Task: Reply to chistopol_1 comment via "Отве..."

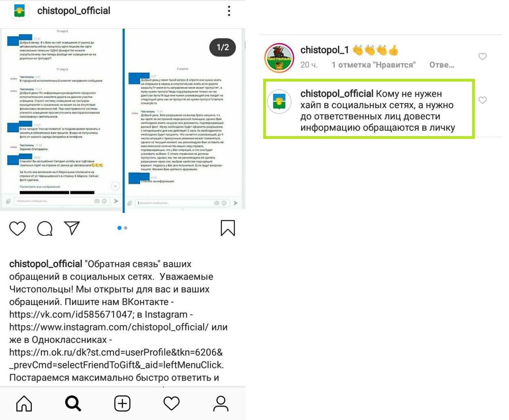Action: click(442, 65)
